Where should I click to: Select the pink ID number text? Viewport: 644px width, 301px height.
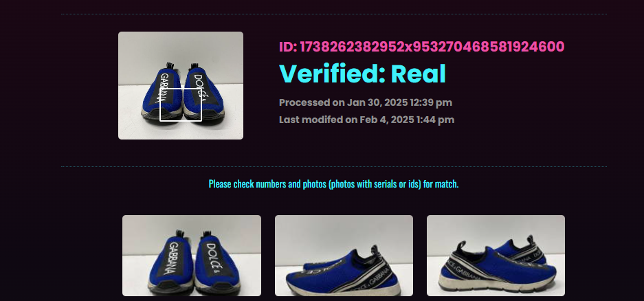(432, 47)
